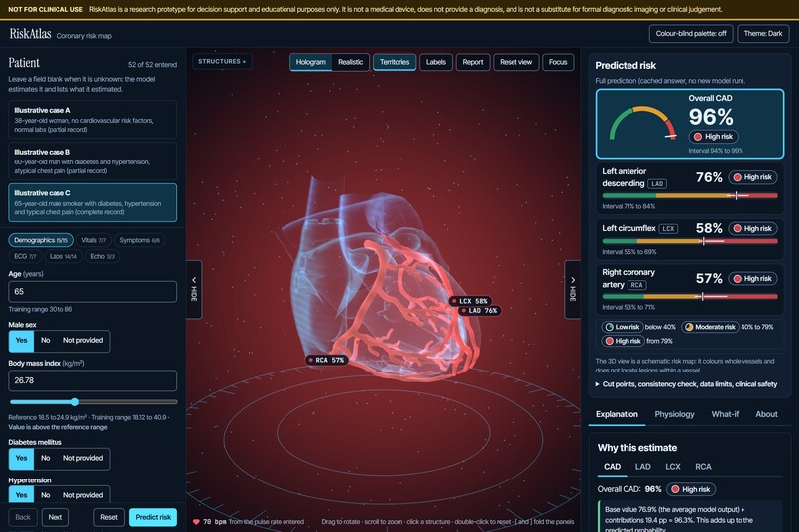Screen dimensions: 799x532
Task: Click the High risk badge under Overall CAD
Action: [x=714, y=137]
